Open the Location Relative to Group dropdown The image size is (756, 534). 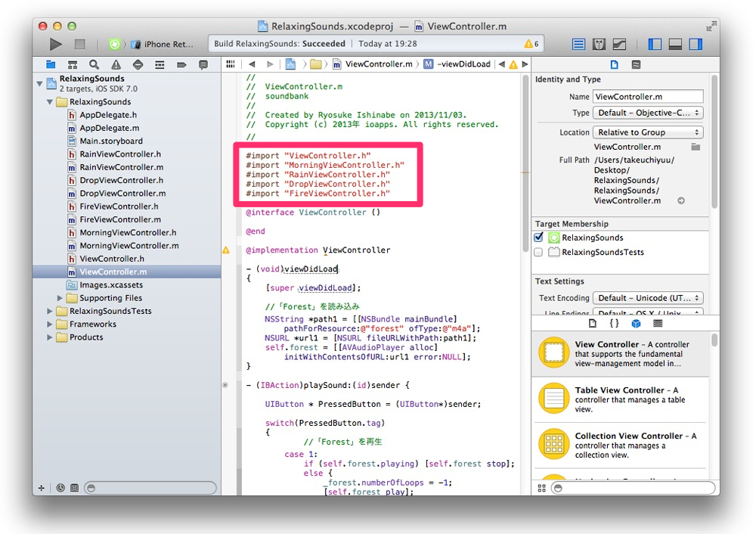point(647,132)
